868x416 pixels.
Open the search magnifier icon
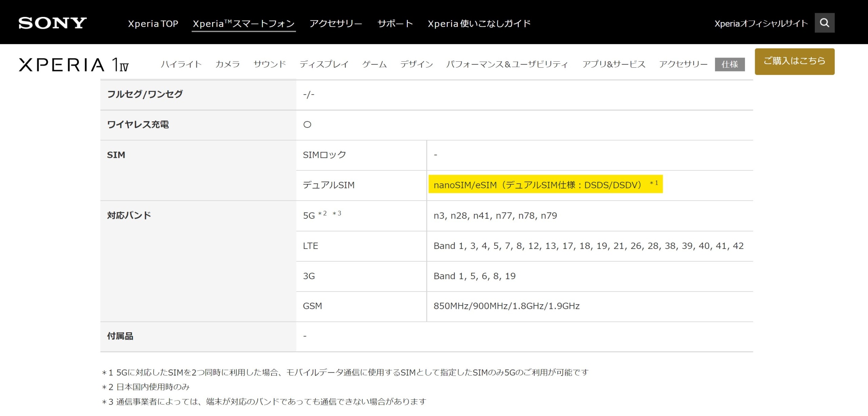click(x=824, y=23)
